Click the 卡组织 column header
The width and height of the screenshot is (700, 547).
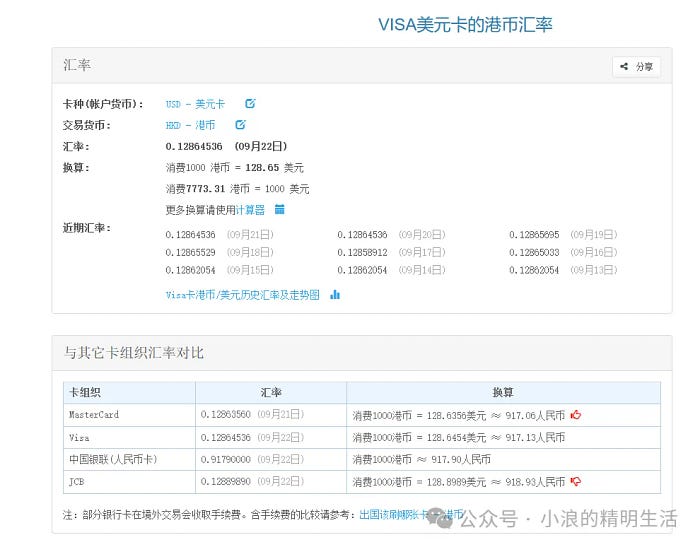(x=129, y=393)
